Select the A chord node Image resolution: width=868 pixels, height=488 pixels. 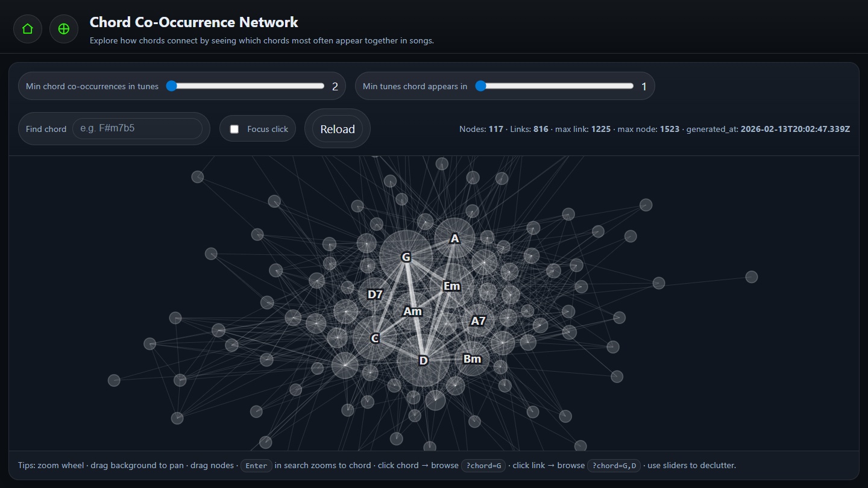(454, 238)
